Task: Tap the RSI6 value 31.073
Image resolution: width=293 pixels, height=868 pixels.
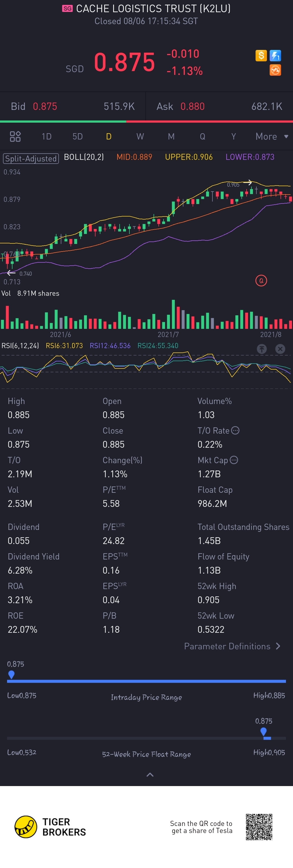Action: (x=64, y=346)
